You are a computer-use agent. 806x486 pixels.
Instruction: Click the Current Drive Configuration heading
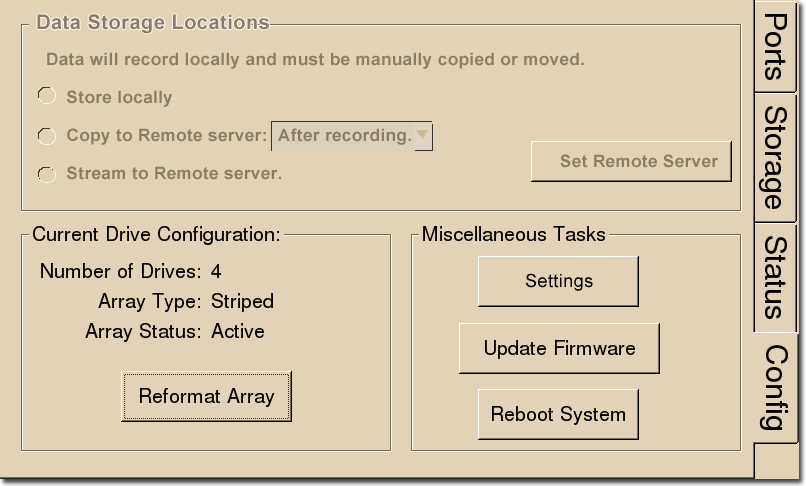[x=156, y=235]
